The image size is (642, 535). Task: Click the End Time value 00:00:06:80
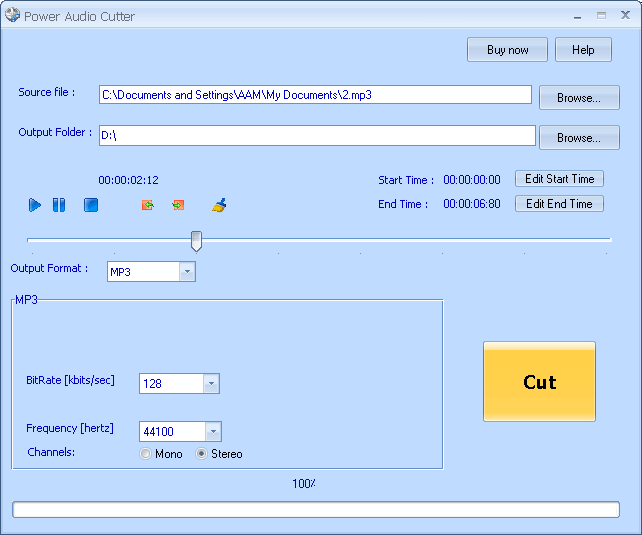click(x=472, y=204)
